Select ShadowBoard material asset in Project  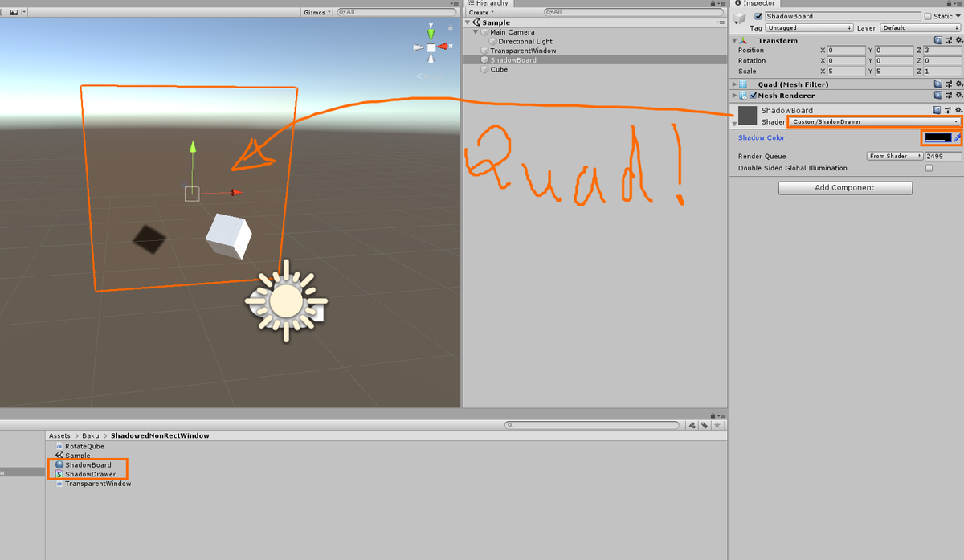[x=88, y=465]
